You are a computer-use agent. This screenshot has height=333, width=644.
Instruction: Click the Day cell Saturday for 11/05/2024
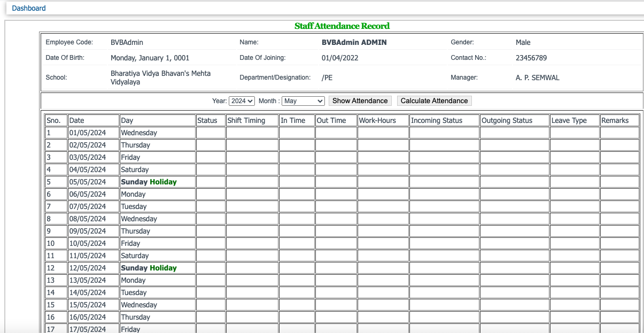click(158, 255)
